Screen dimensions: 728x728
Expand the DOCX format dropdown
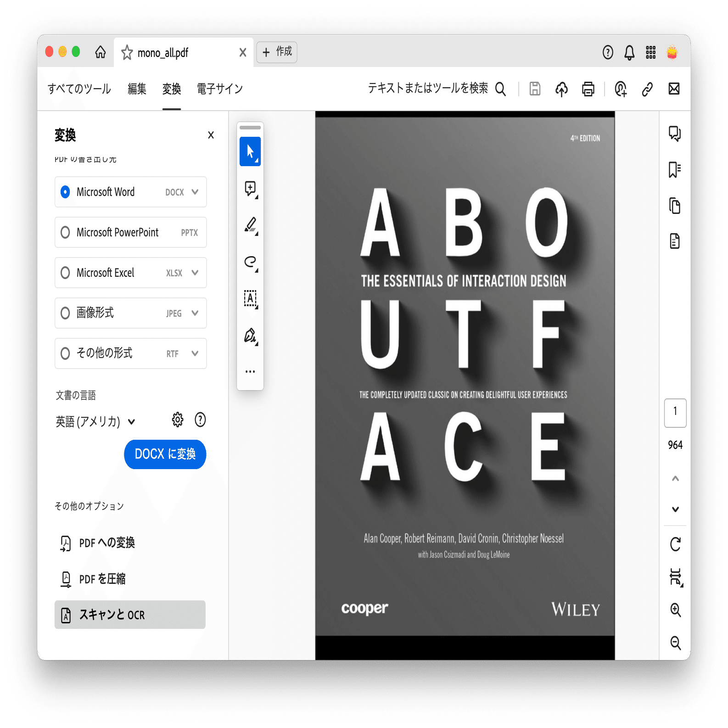[x=195, y=192]
